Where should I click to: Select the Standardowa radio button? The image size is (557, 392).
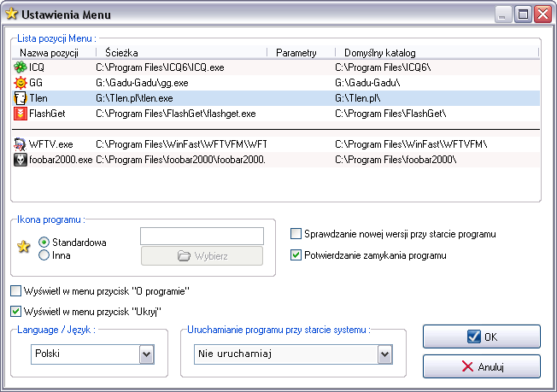point(44,243)
